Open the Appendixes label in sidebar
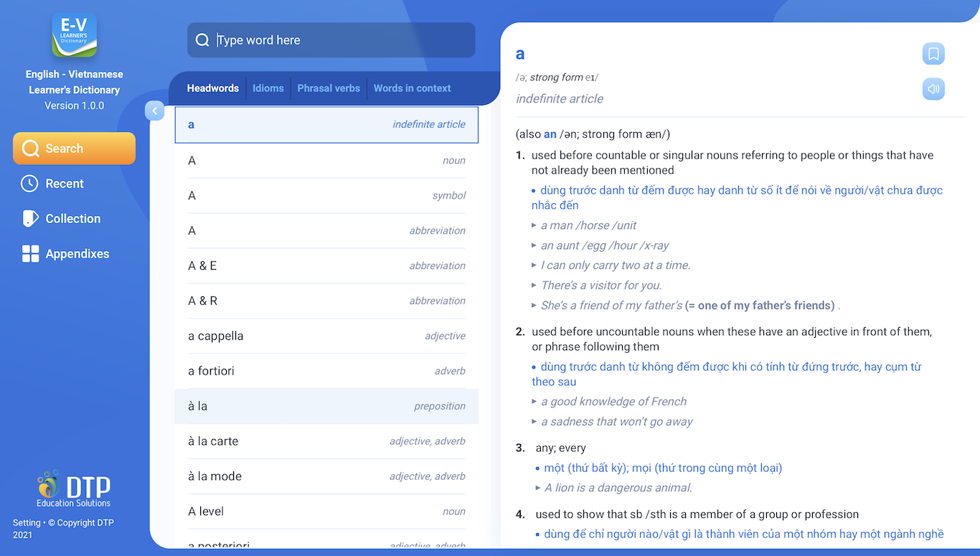This screenshot has width=980, height=556. pos(77,254)
